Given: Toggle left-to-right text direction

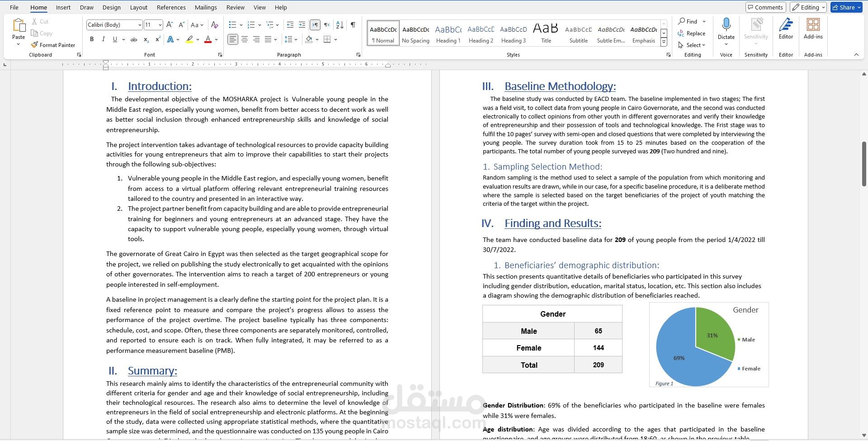Looking at the screenshot, I should (x=315, y=25).
